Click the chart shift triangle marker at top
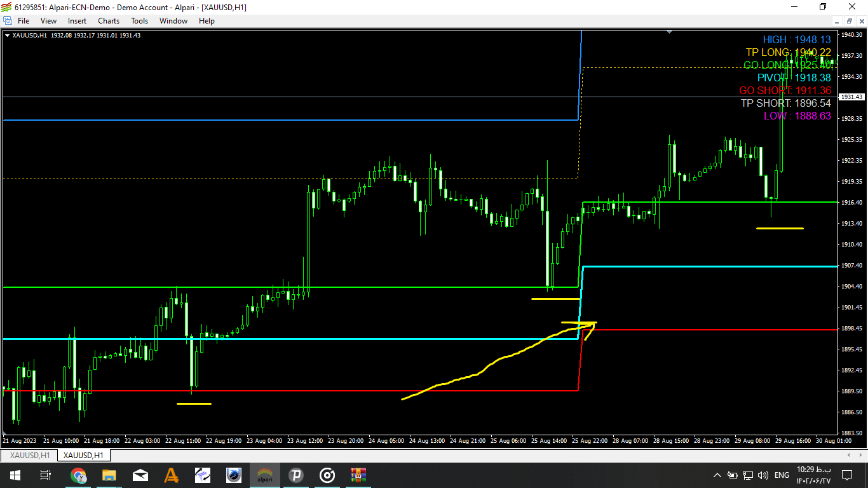The image size is (868, 488). (668, 31)
